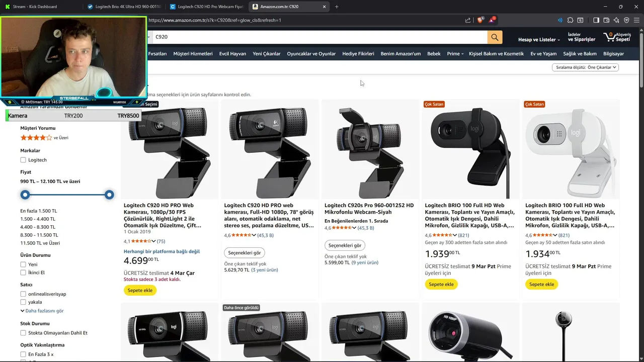The height and width of the screenshot is (362, 644).
Task: Open İadeler ve Siparişler link
Action: [x=581, y=37]
